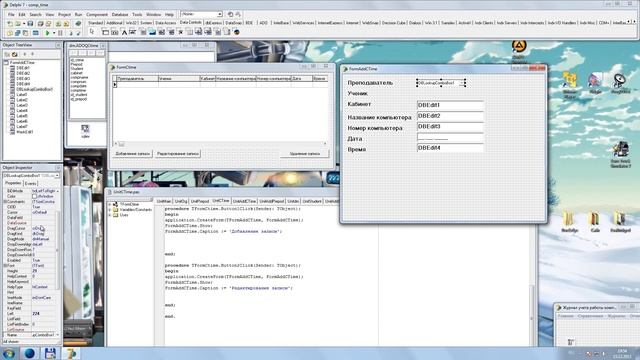This screenshot has width=640, height=360.
Task: Click the Pause toolbar icon
Action: click(60, 33)
